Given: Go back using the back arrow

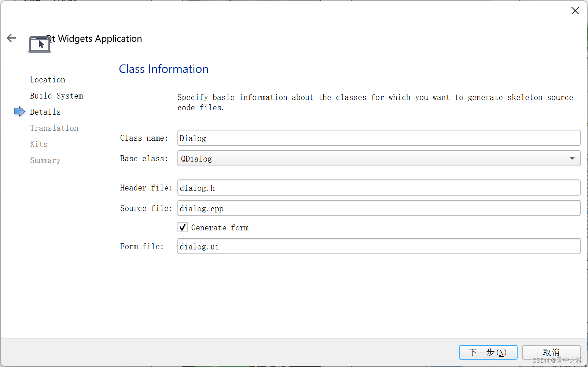Looking at the screenshot, I should [12, 38].
